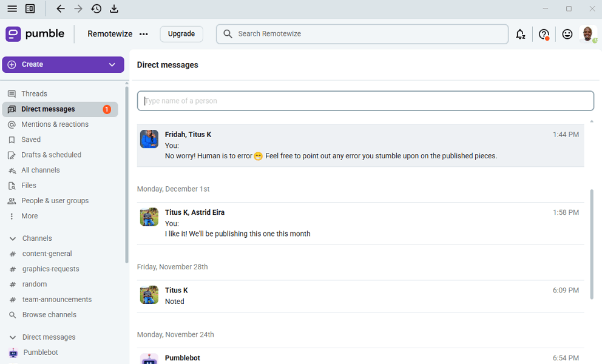The image size is (602, 364).
Task: Click the notifications snooze bell icon
Action: [x=520, y=35]
